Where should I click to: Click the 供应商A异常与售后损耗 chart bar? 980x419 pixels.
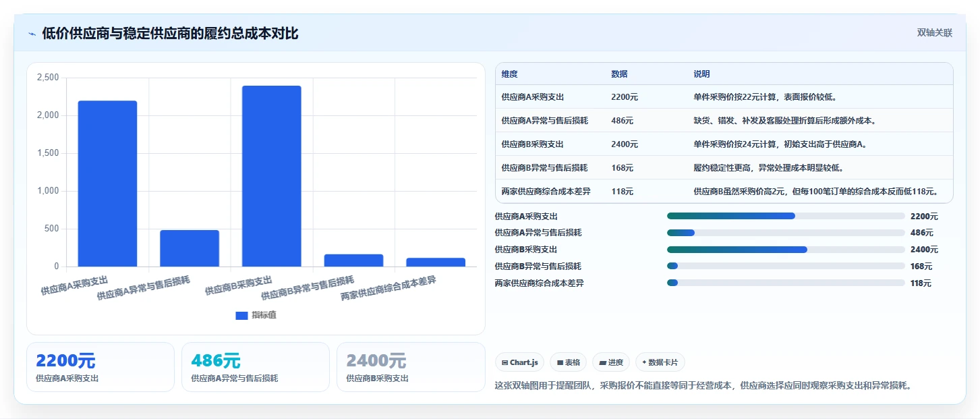click(x=190, y=248)
